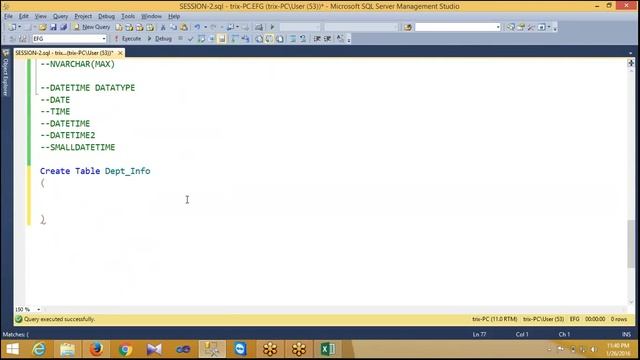Open TeamViewer from taskbar
640x360 pixels.
pyautogui.click(x=240, y=349)
